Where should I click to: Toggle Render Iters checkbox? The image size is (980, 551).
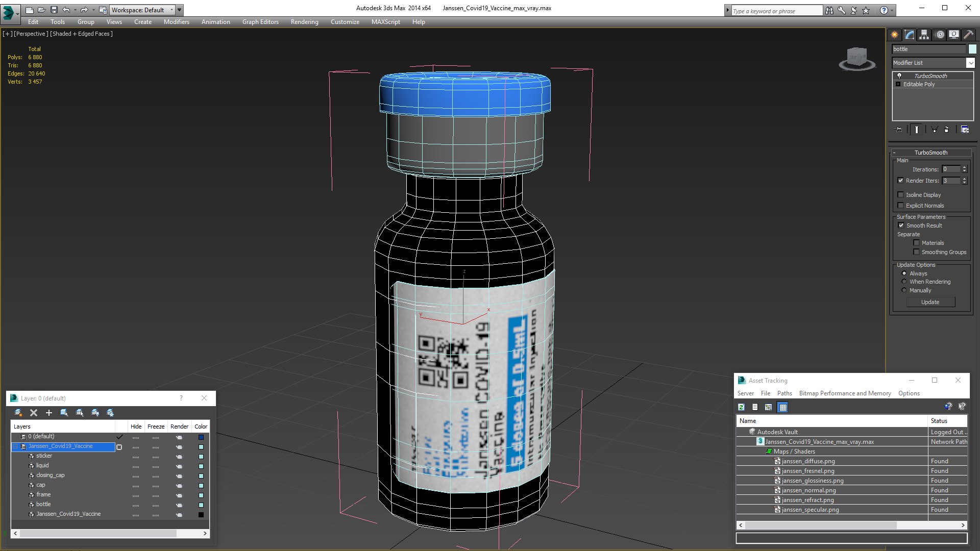click(x=900, y=181)
